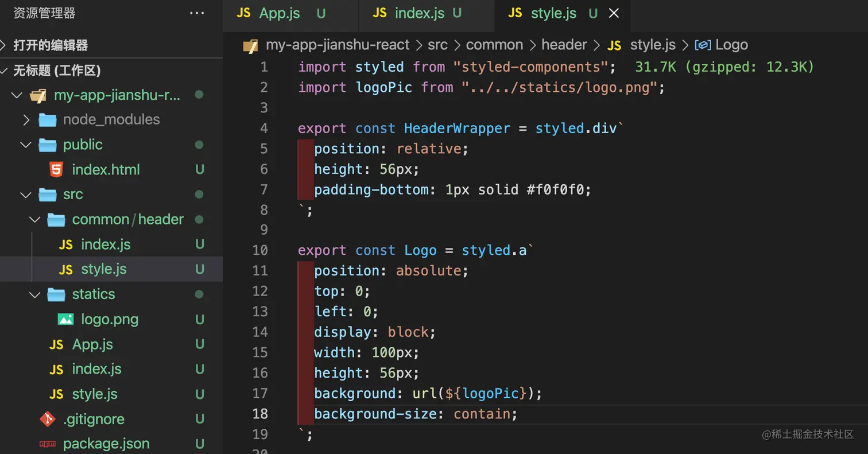This screenshot has height=454, width=868.
Task: Click the image icon beside logo.png
Action: click(x=65, y=319)
